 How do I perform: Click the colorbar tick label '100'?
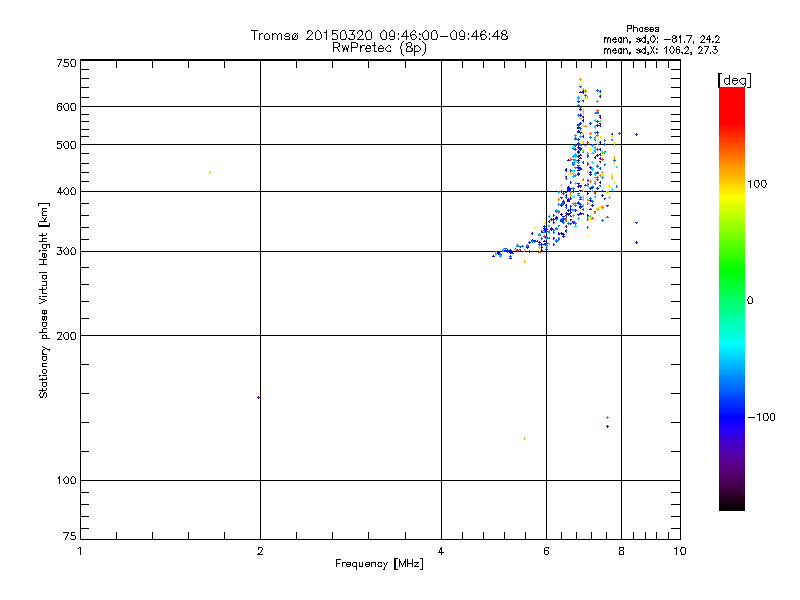tap(757, 184)
